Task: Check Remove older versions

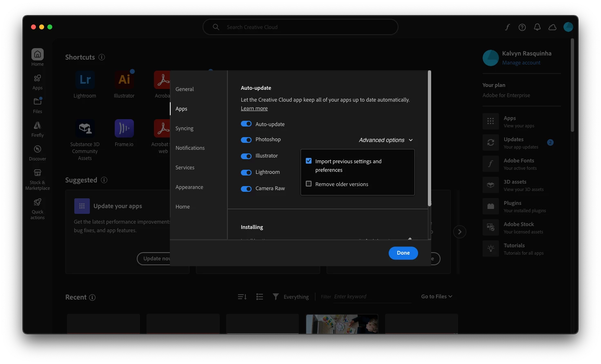Action: pos(309,184)
